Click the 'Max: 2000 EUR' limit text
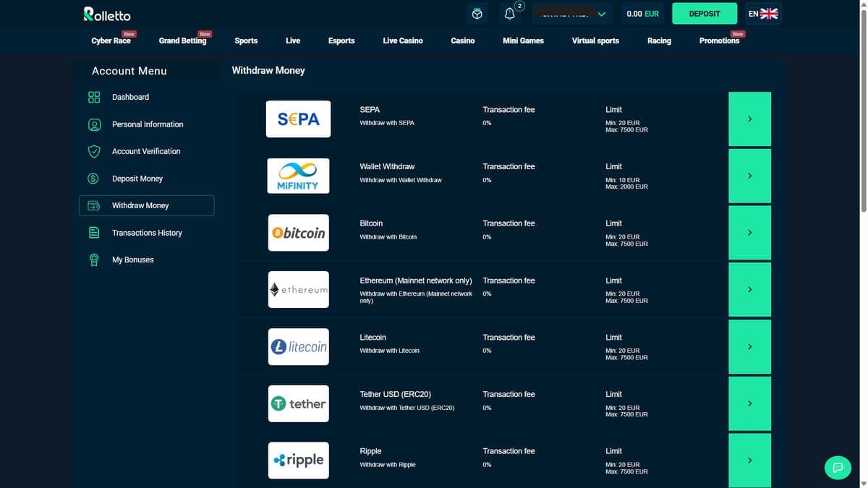The height and width of the screenshot is (488, 868). 626,187
